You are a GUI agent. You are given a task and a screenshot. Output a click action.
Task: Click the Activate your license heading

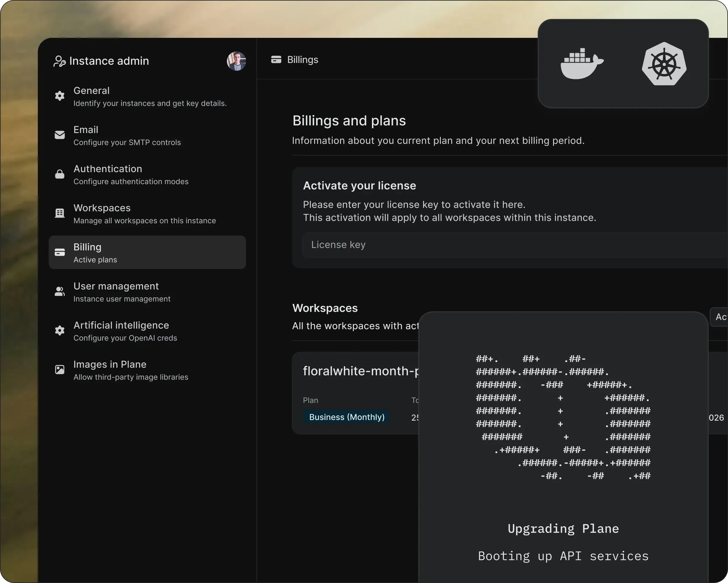[360, 186]
